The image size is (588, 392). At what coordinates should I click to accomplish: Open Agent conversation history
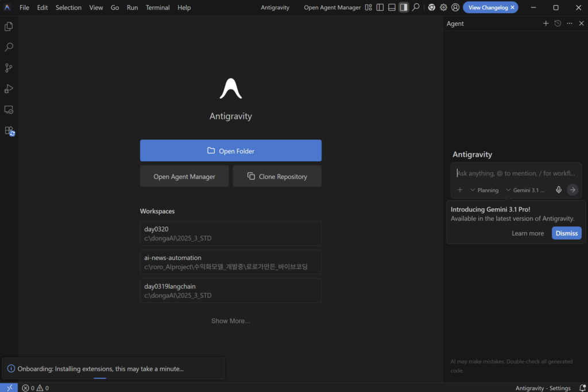pos(558,23)
